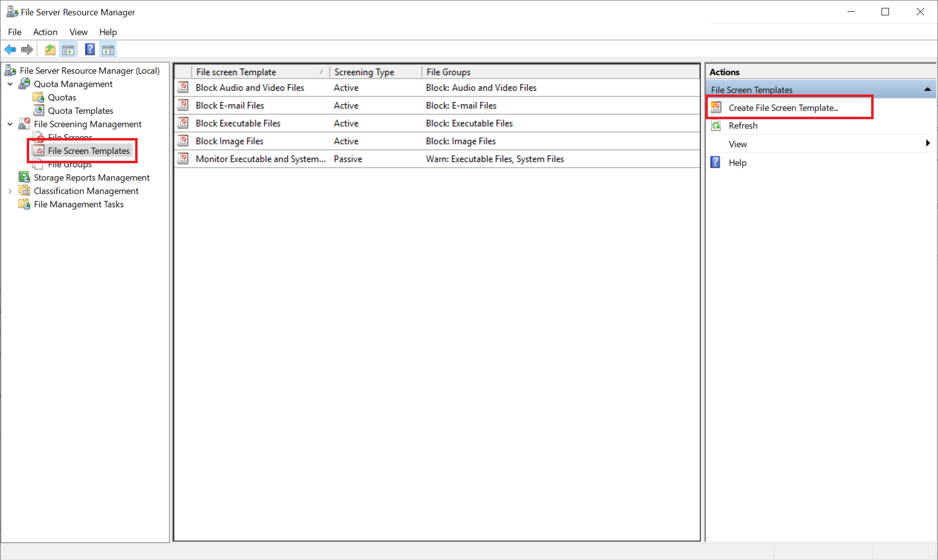Open the View submenu arrow in Actions
The width and height of the screenshot is (938, 560).
click(x=928, y=143)
